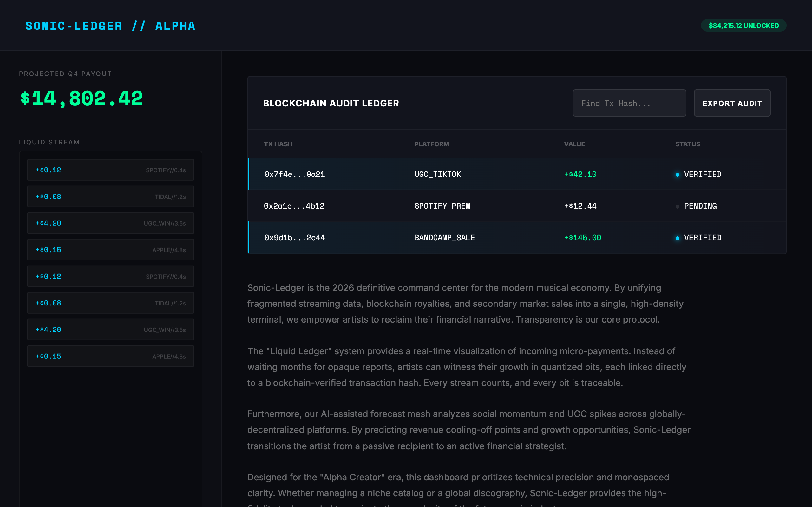Open the first +$0.12 Spotify stream item
This screenshot has width=812, height=507.
click(x=110, y=170)
